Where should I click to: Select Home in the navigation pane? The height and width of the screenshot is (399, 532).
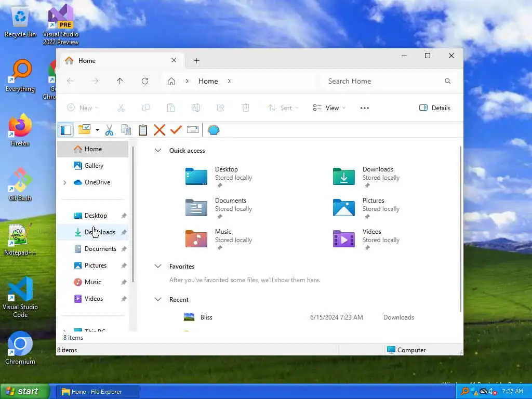click(92, 149)
